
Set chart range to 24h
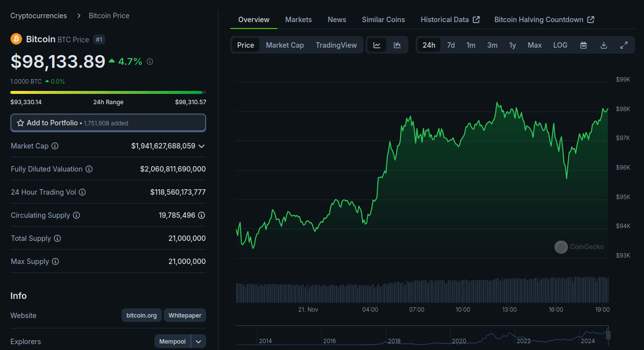[429, 45]
